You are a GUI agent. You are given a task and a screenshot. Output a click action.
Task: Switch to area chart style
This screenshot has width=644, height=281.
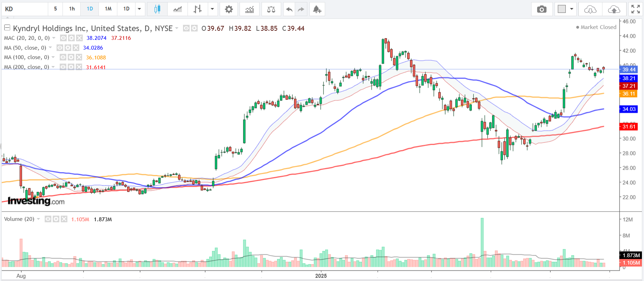click(x=177, y=9)
